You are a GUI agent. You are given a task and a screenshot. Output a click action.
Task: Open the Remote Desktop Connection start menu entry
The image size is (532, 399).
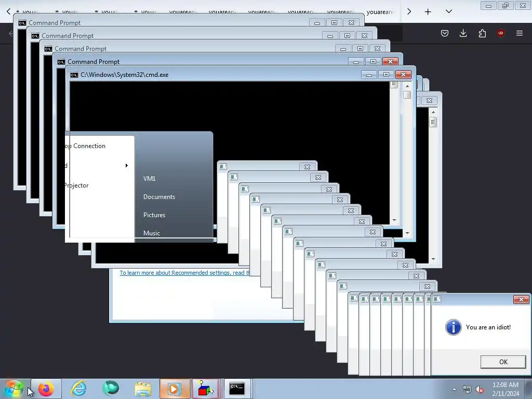[x=85, y=146]
